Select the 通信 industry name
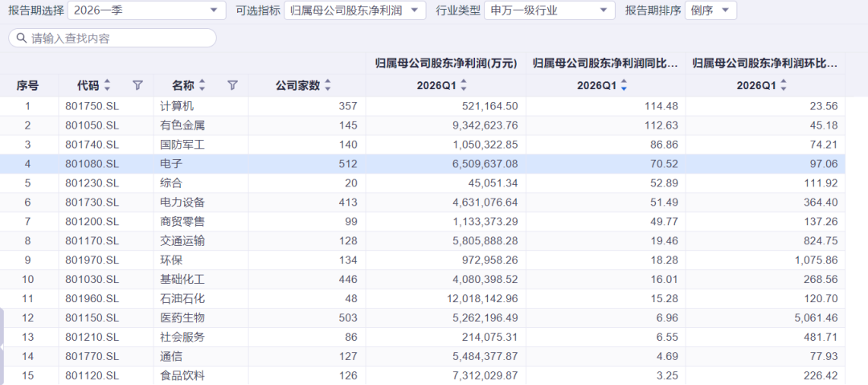Viewport: 868px width, 385px height. click(x=171, y=356)
